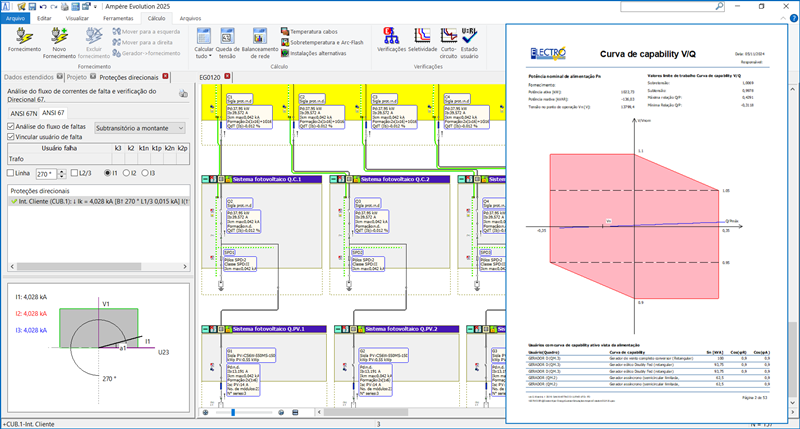Launch Balanceamento de rede
This screenshot has height=429, width=800.
point(260,43)
